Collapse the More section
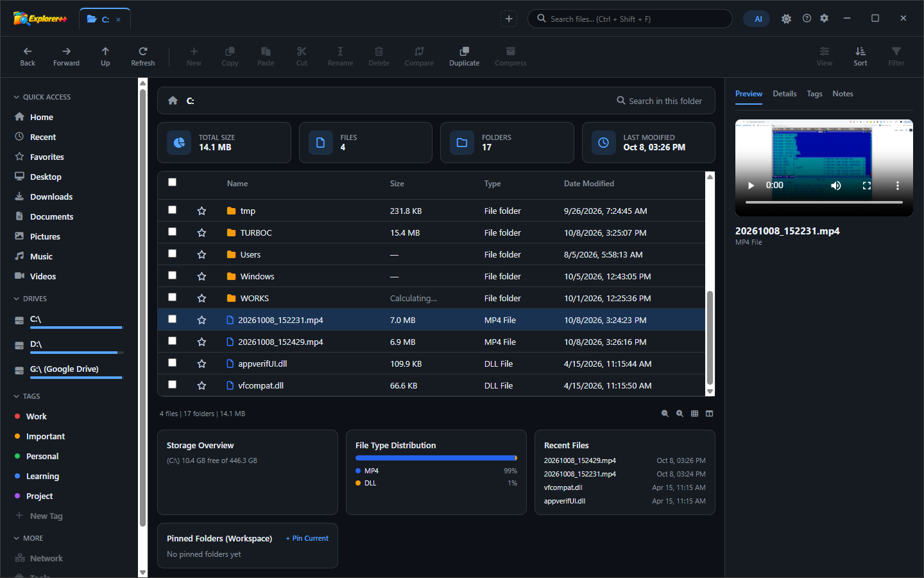924x578 pixels. coord(28,538)
